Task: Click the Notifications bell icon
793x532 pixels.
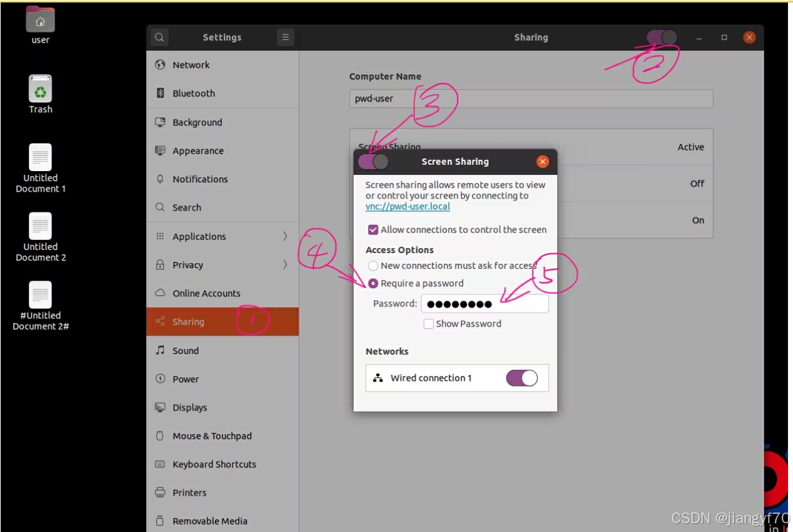Action: coord(160,179)
